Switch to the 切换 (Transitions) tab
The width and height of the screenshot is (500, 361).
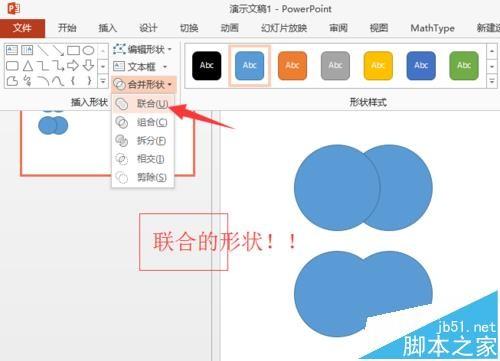[x=189, y=28]
